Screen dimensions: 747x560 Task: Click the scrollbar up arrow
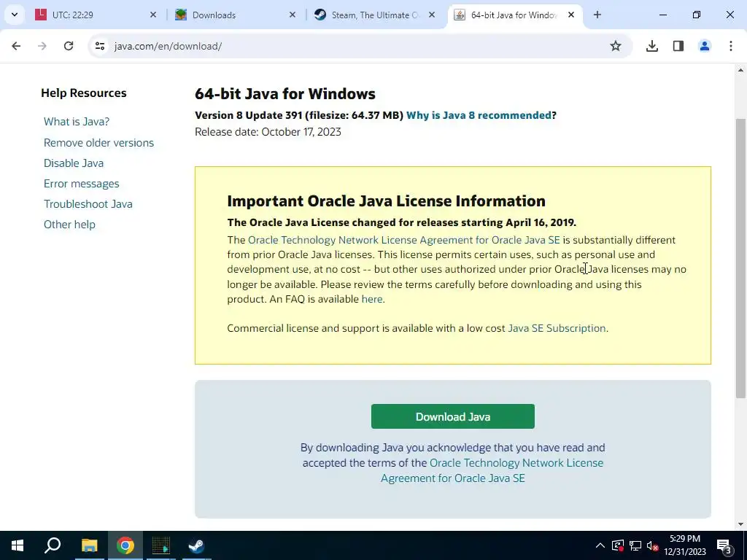[740, 71]
